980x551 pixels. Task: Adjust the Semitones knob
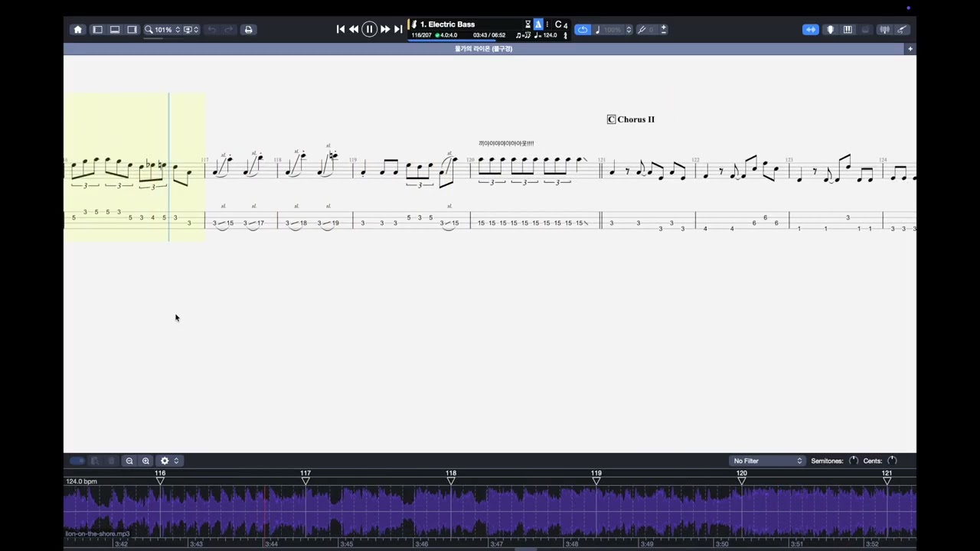[854, 461]
